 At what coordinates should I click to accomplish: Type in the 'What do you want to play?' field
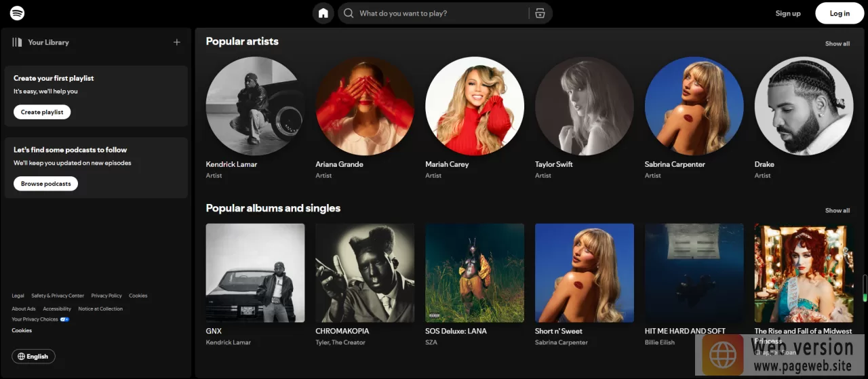pos(441,14)
